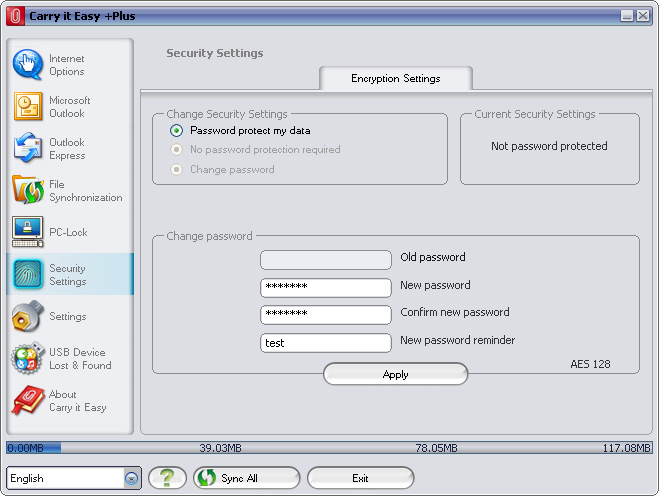Click the 117.08MB capacity marker

tap(627, 448)
